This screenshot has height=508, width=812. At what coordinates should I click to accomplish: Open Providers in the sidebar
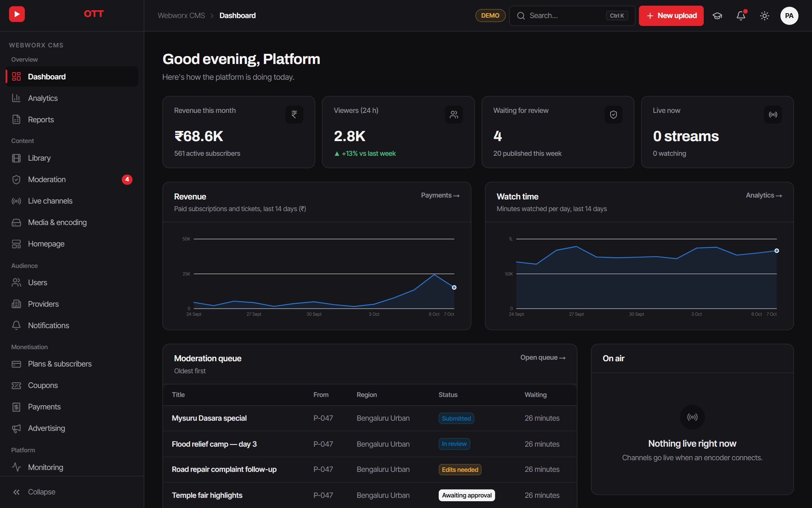72,304
